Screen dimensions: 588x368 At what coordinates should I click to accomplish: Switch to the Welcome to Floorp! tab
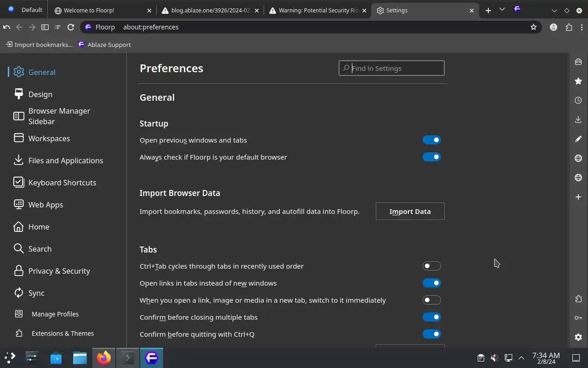coord(103,10)
